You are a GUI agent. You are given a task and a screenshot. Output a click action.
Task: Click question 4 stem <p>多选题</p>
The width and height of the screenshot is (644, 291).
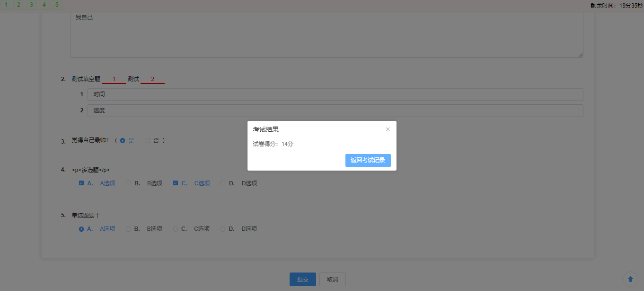[x=90, y=170]
